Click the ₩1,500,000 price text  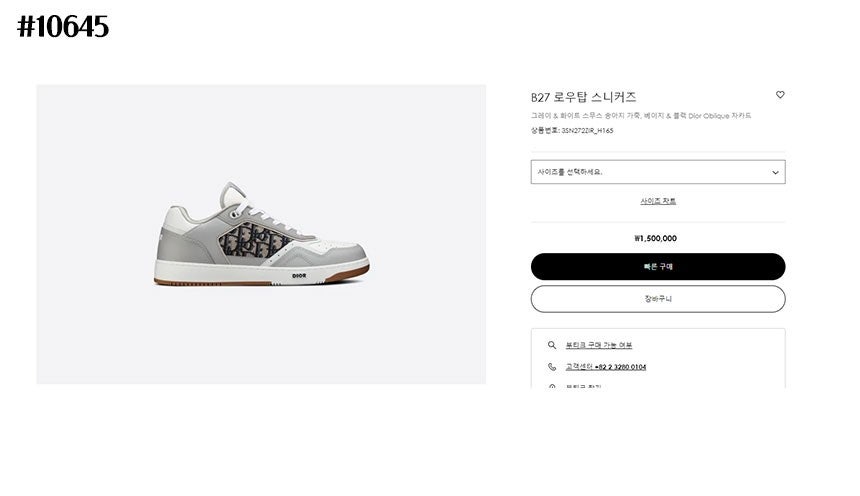pos(655,238)
